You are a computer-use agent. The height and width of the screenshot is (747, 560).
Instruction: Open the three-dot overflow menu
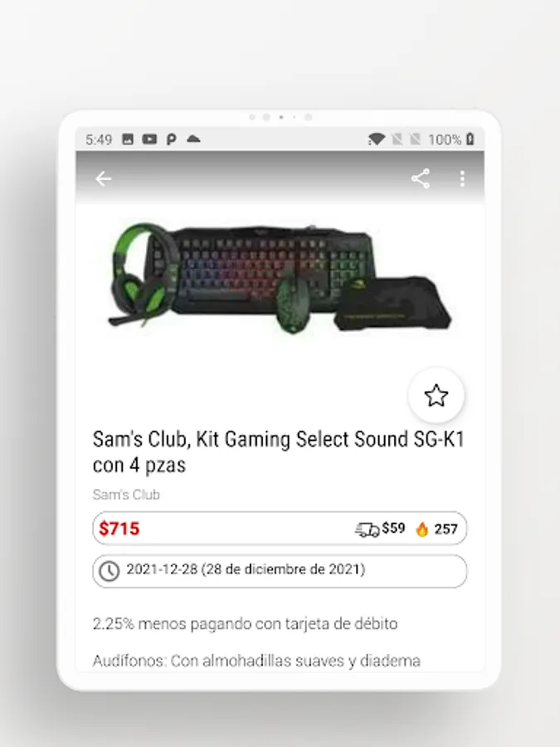462,178
